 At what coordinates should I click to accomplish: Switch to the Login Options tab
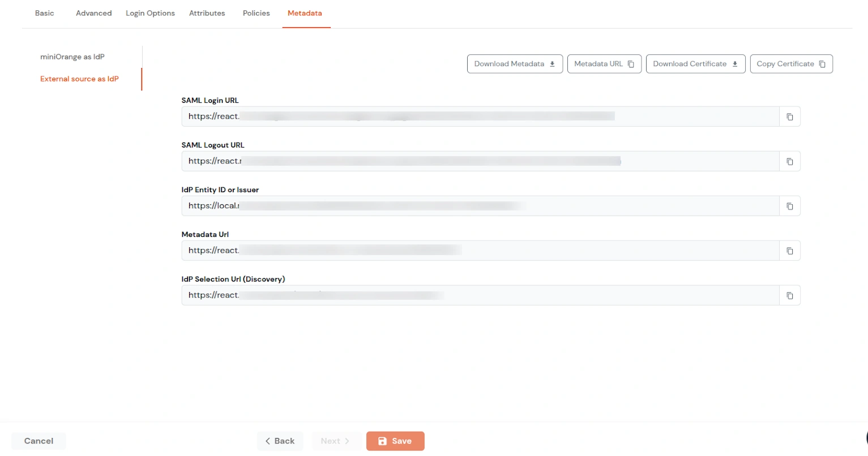point(150,13)
